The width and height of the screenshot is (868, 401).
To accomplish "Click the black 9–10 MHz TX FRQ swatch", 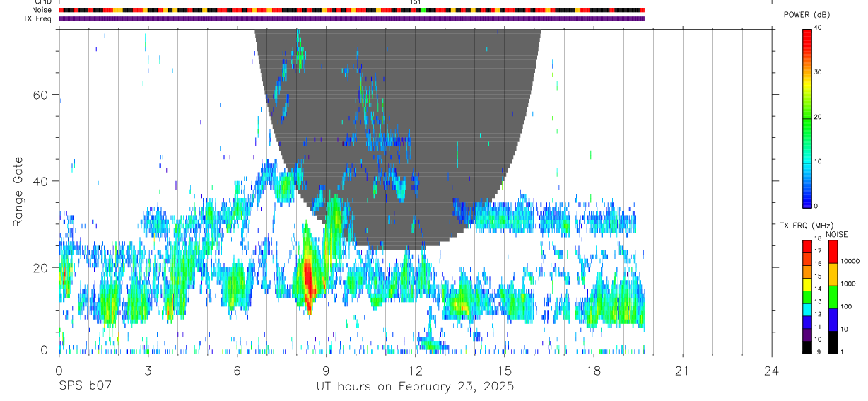I will tap(807, 348).
